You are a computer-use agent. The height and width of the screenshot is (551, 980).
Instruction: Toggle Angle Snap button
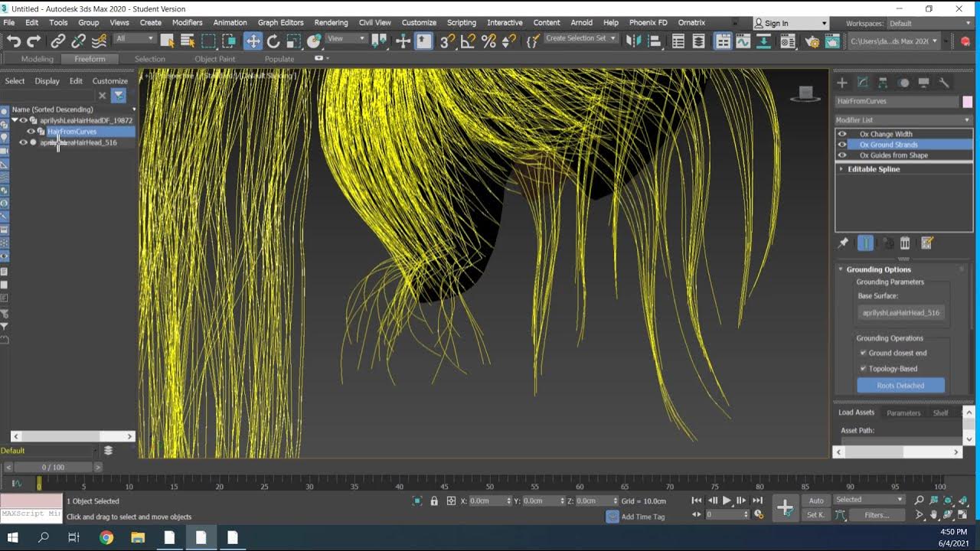469,41
